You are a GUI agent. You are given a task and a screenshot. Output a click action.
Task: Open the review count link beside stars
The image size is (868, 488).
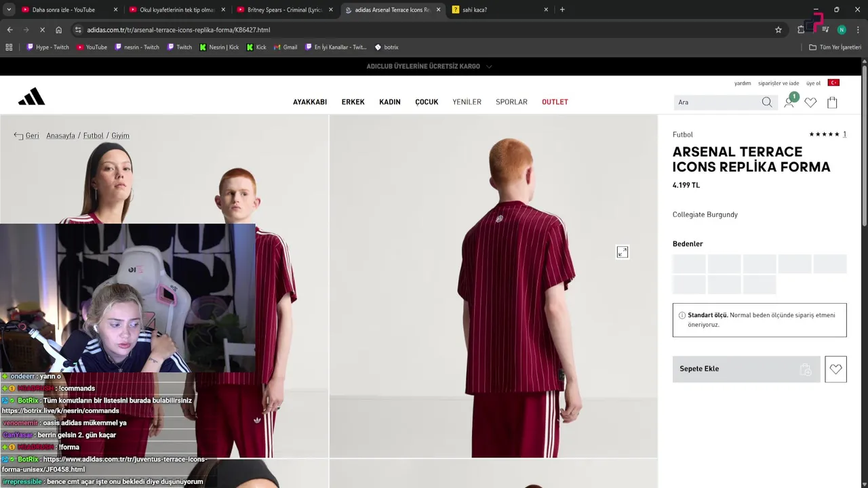844,134
